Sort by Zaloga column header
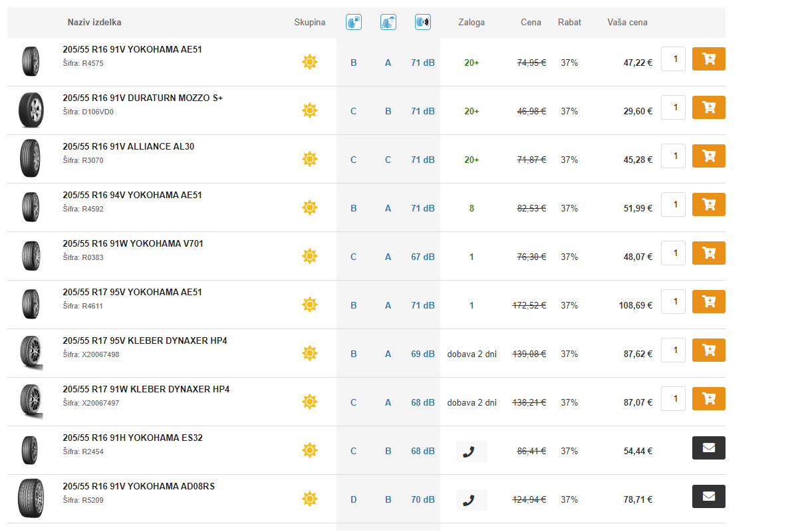 [471, 23]
